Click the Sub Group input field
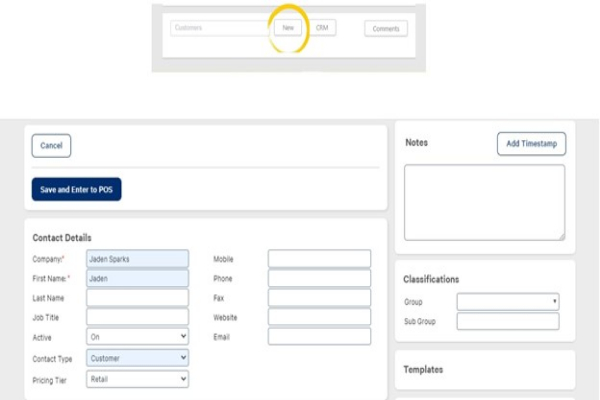Screen dimensions: 600x400 pos(507,322)
